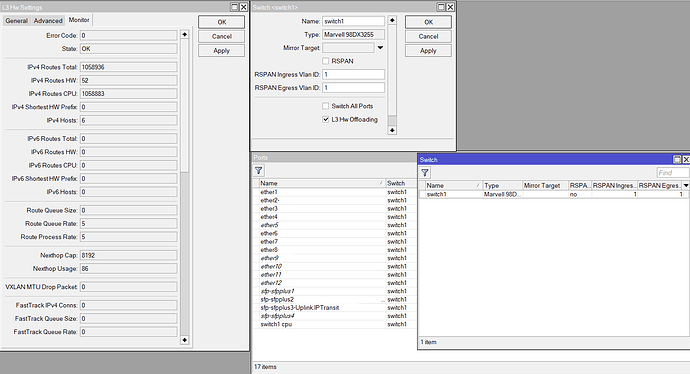Click the L3 Hw Settings vertical scrollbar
690x374 pixels.
point(184,187)
